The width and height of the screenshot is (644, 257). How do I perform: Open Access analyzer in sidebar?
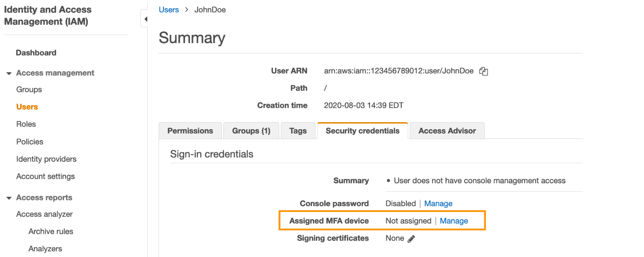coord(44,214)
